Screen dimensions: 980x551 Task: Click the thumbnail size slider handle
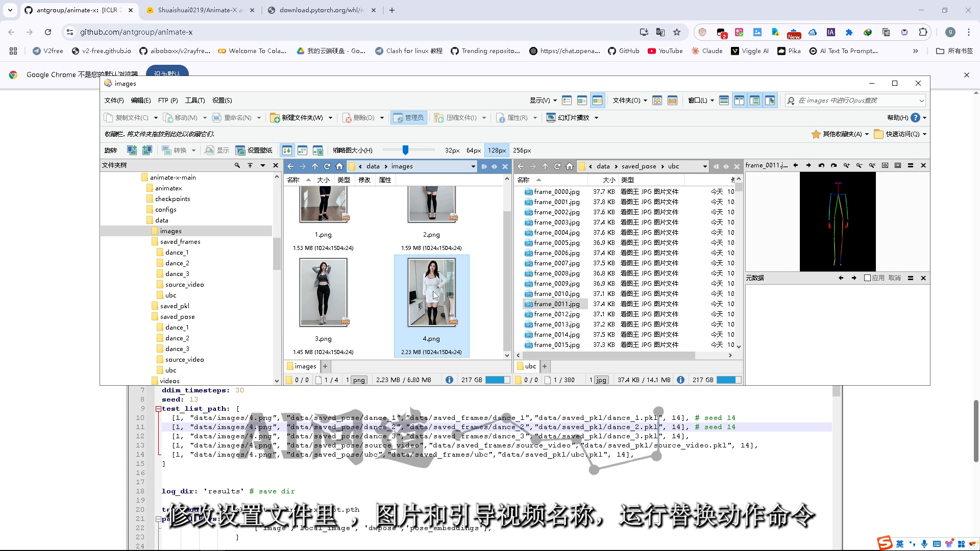405,150
